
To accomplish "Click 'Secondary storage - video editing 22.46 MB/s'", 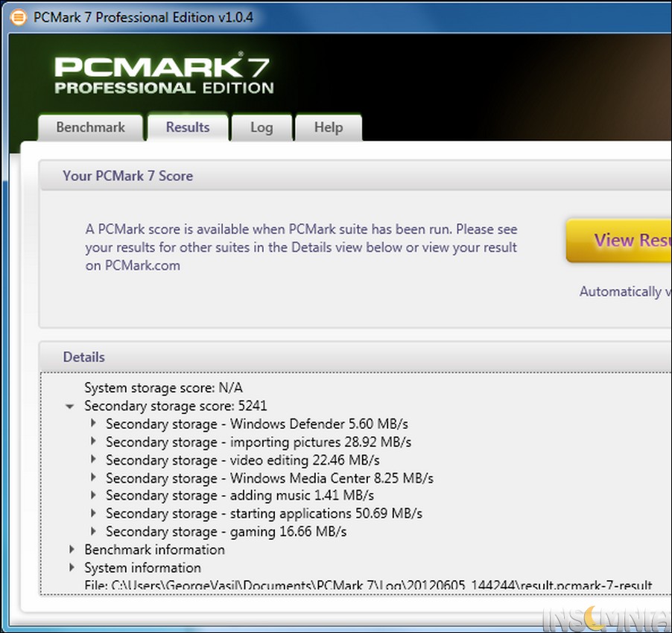I will pyautogui.click(x=243, y=460).
